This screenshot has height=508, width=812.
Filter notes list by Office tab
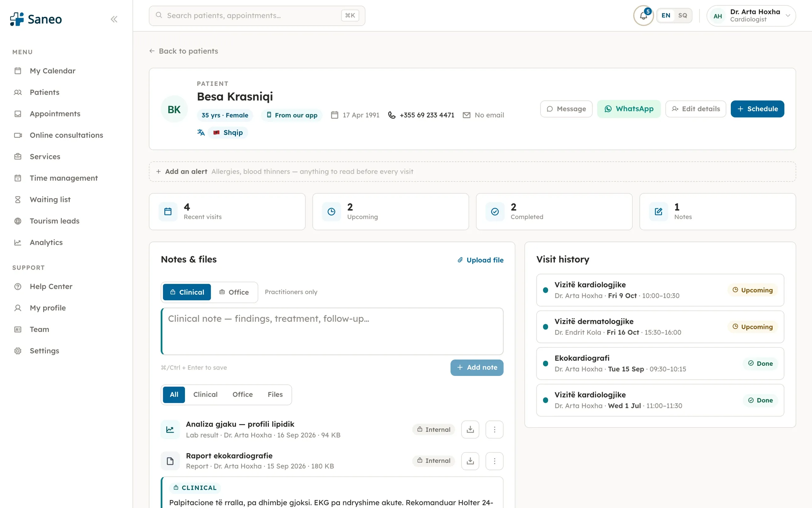[x=243, y=394]
